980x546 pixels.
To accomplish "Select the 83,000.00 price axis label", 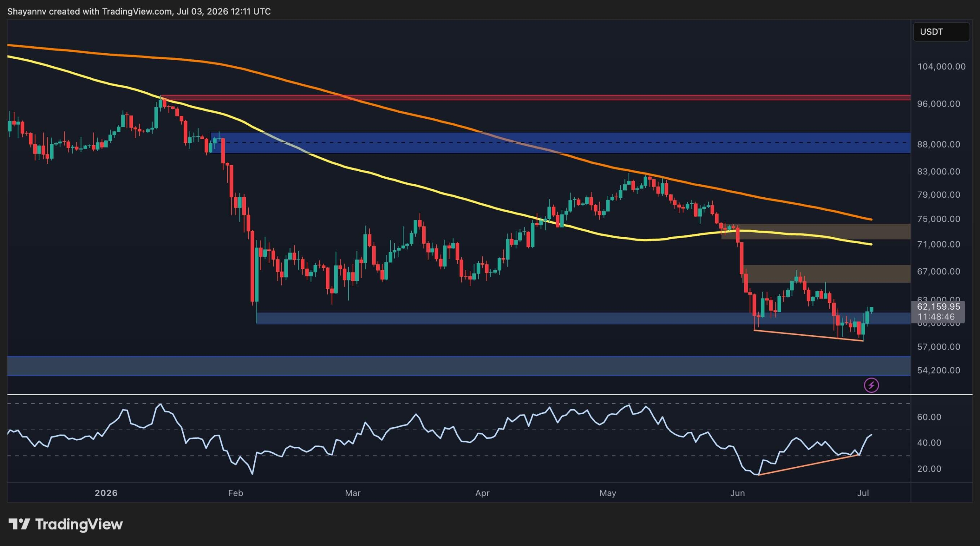I will point(939,171).
